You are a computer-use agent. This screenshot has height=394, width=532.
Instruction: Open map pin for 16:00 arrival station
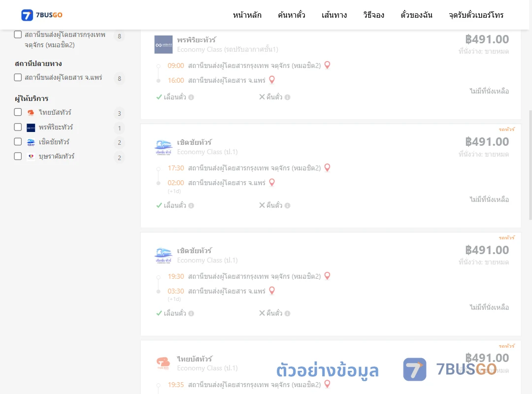click(272, 80)
